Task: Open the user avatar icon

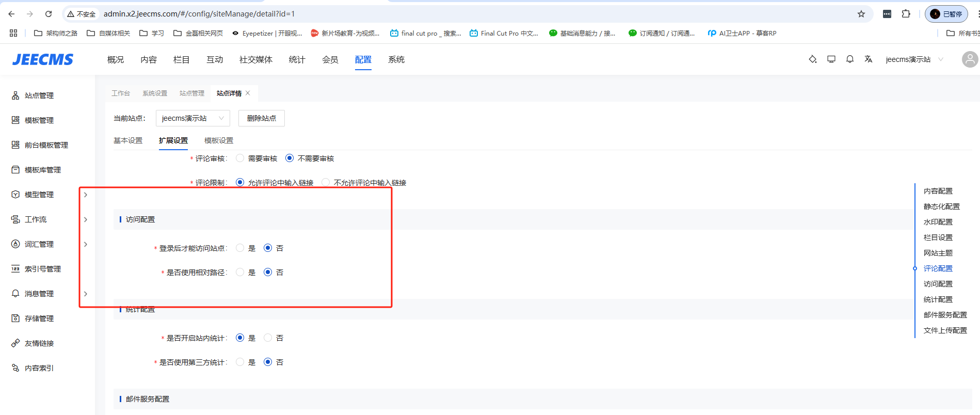Action: click(x=970, y=59)
